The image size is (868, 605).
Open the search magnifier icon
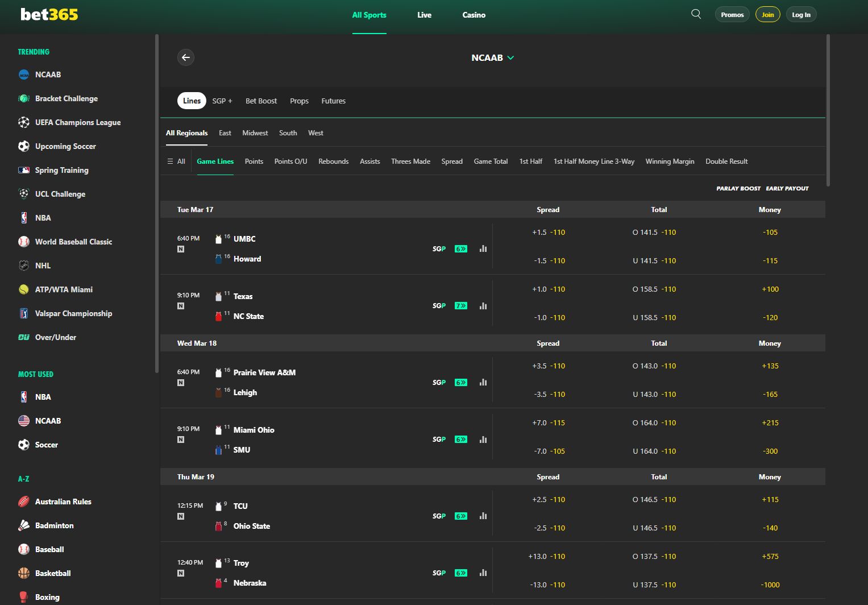click(695, 14)
